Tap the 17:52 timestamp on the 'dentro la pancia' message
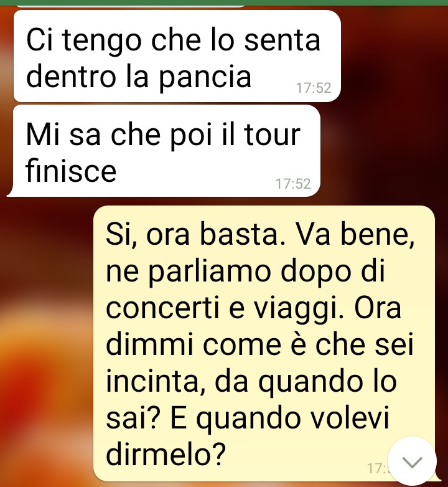This screenshot has height=487, width=448. pos(314,88)
